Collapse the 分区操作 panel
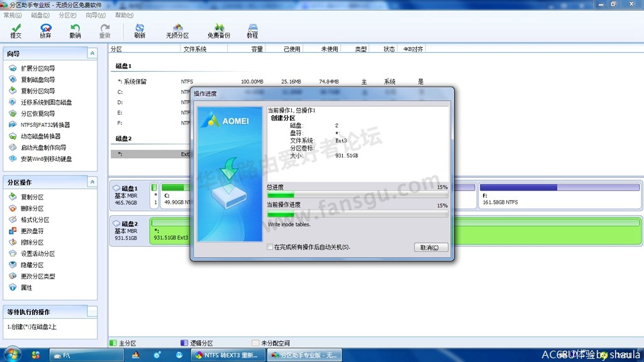Image resolution: width=644 pixels, height=362 pixels. click(x=92, y=182)
